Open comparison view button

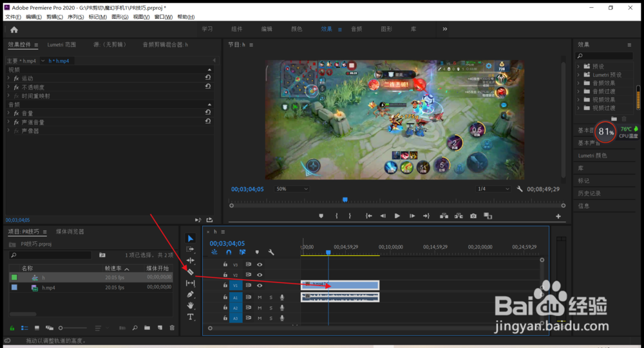pyautogui.click(x=488, y=216)
